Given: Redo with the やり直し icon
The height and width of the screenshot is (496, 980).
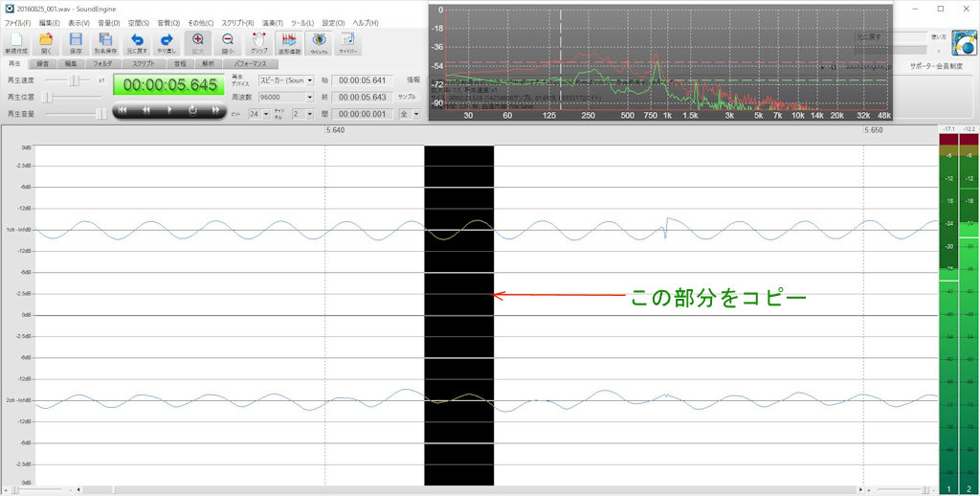Looking at the screenshot, I should [167, 43].
